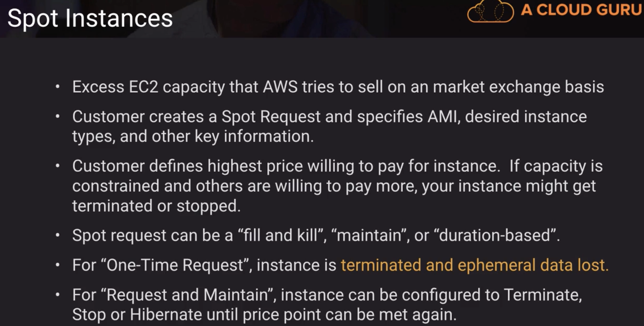Click the word "AWS" in the first bullet

pyautogui.click(x=280, y=87)
